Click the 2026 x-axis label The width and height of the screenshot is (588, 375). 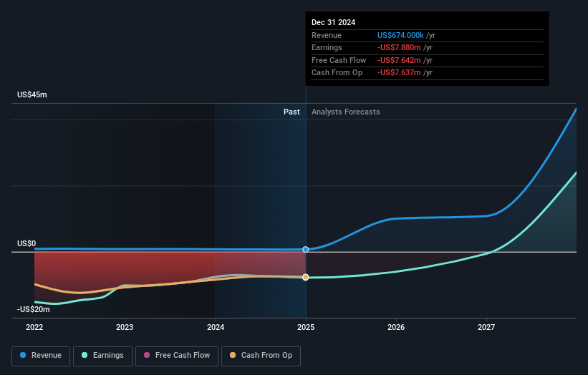point(396,327)
